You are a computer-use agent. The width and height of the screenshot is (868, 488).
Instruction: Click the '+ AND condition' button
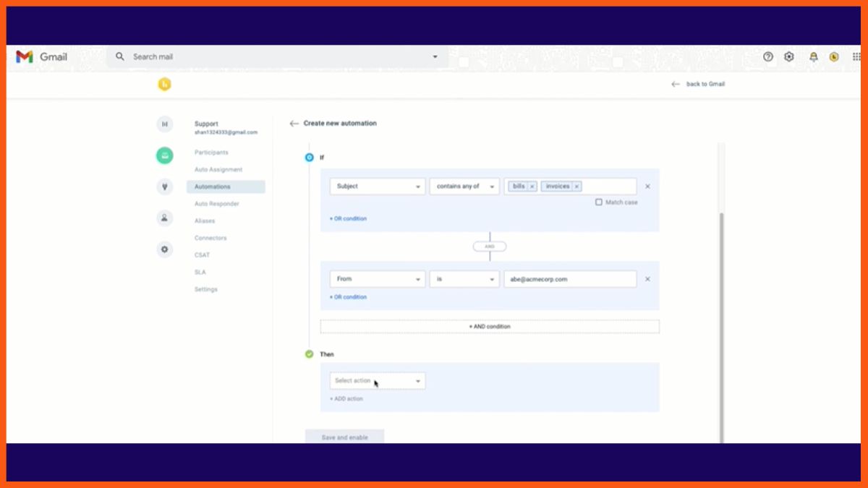click(x=490, y=327)
